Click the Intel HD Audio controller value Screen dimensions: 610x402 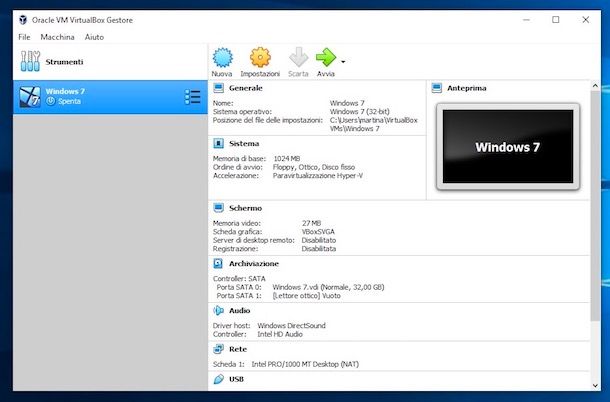click(280, 334)
